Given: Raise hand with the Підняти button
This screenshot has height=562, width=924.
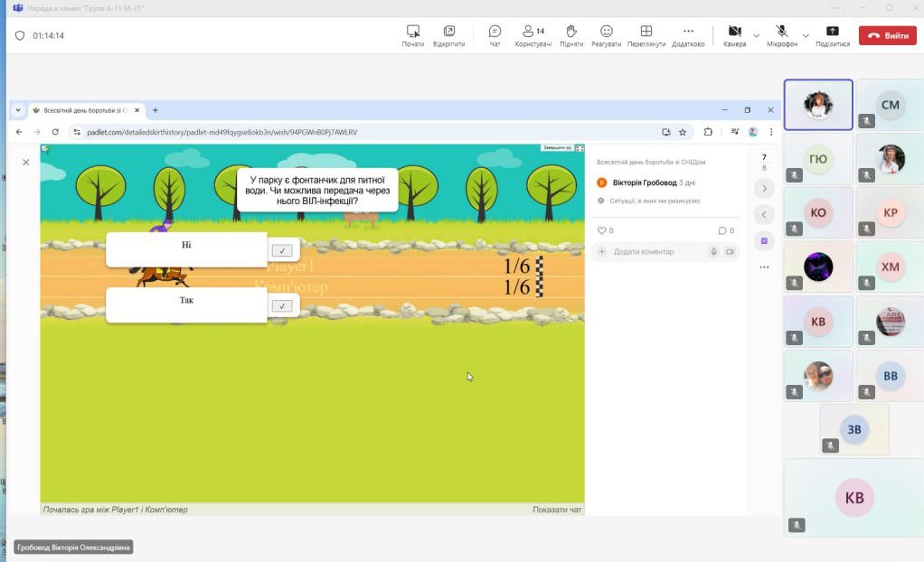Looking at the screenshot, I should pyautogui.click(x=570, y=35).
